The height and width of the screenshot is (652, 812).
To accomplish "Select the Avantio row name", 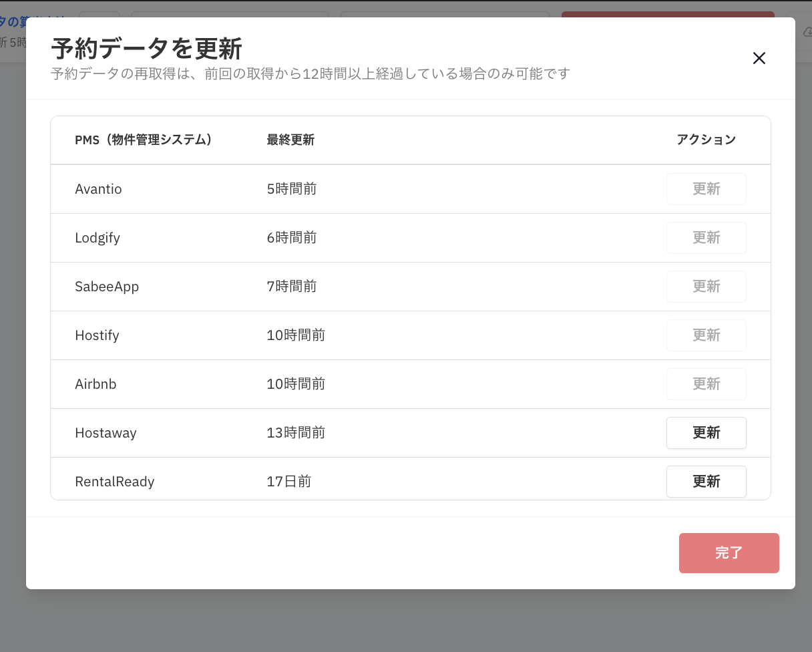I will point(98,189).
